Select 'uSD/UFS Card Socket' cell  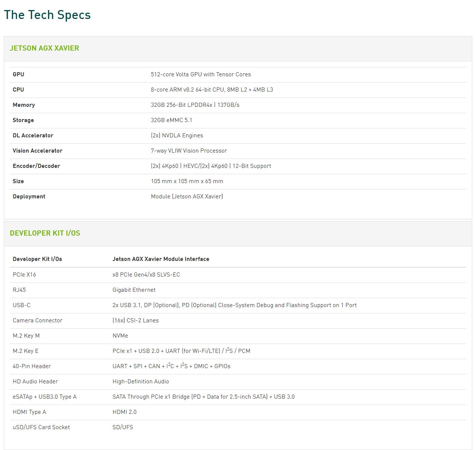point(41,427)
